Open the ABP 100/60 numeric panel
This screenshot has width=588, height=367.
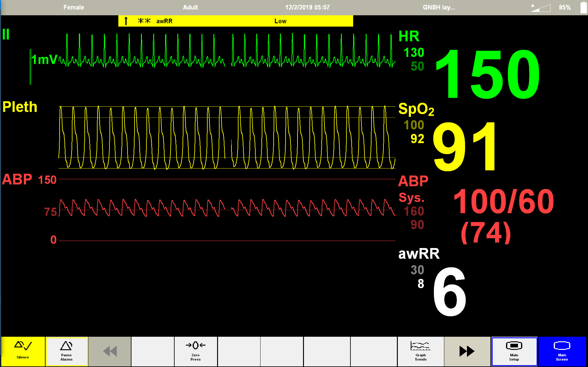[503, 202]
